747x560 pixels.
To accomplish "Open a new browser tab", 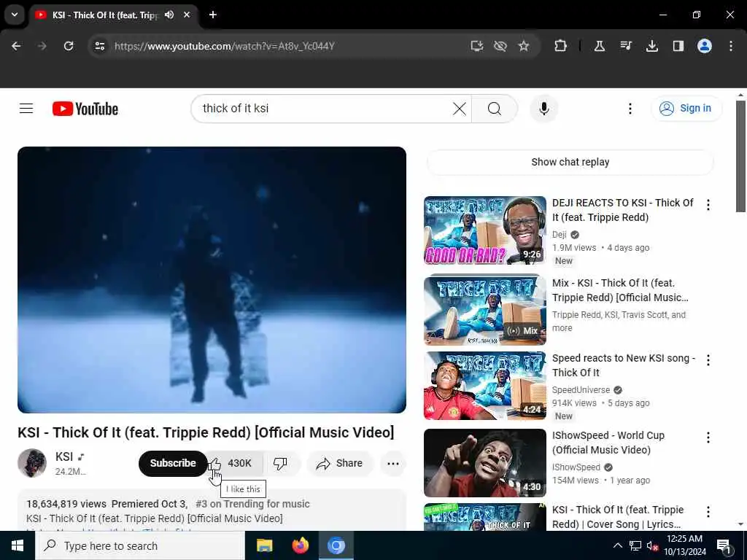I will 213,15.
